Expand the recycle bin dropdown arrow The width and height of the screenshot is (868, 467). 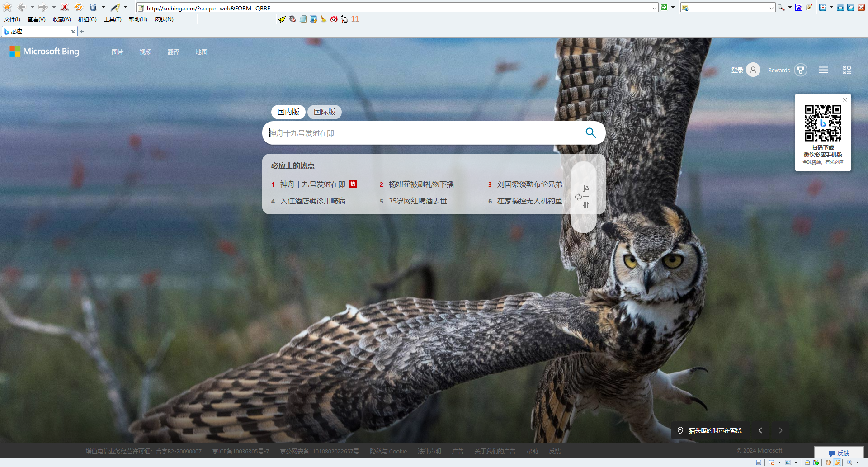pyautogui.click(x=104, y=7)
